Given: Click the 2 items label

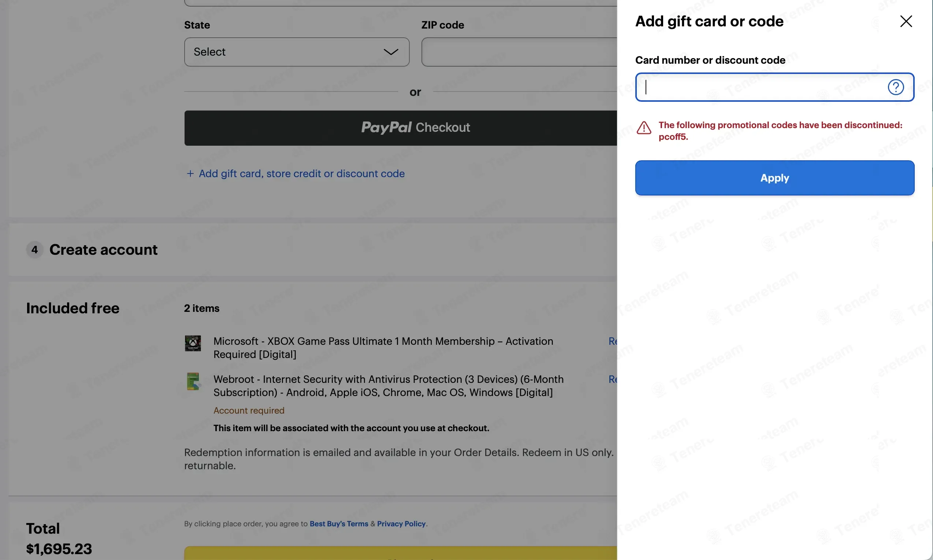Looking at the screenshot, I should tap(201, 308).
